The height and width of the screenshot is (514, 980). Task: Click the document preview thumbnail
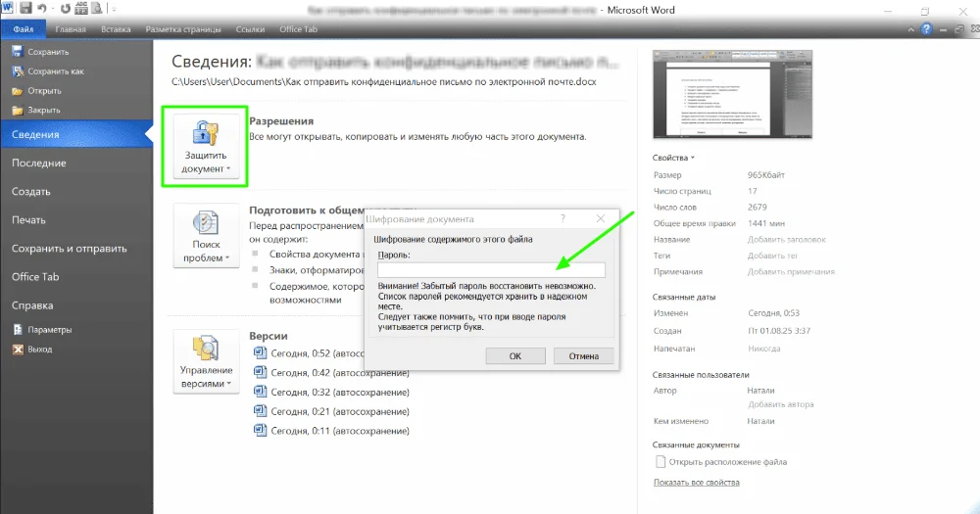click(x=732, y=94)
